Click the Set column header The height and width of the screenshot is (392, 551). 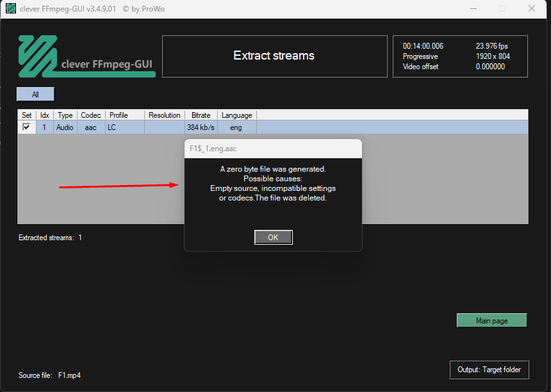27,115
